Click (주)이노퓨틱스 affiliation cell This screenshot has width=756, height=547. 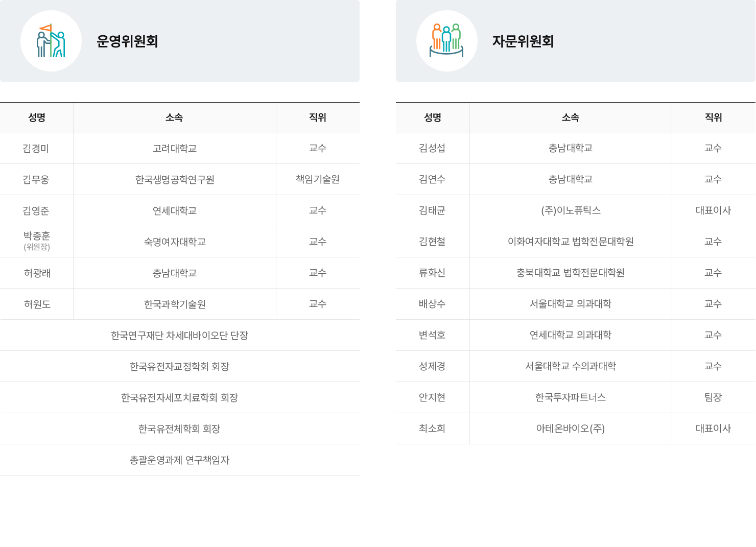coord(571,210)
